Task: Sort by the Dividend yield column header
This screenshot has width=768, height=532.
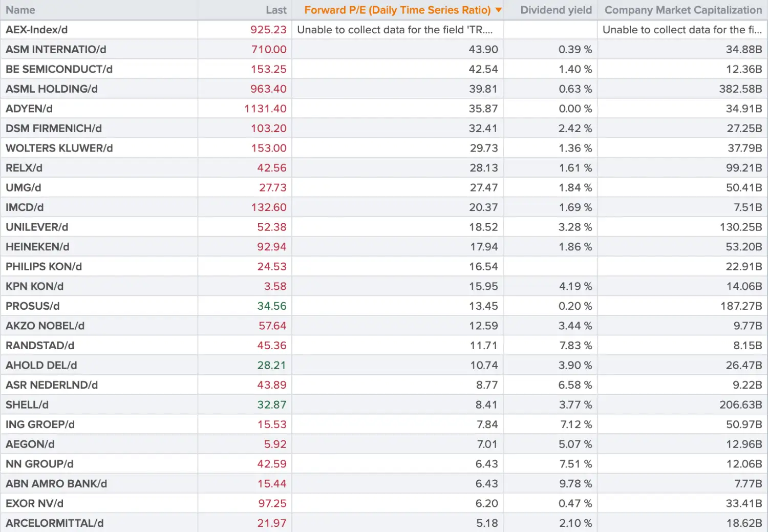Action: point(556,10)
